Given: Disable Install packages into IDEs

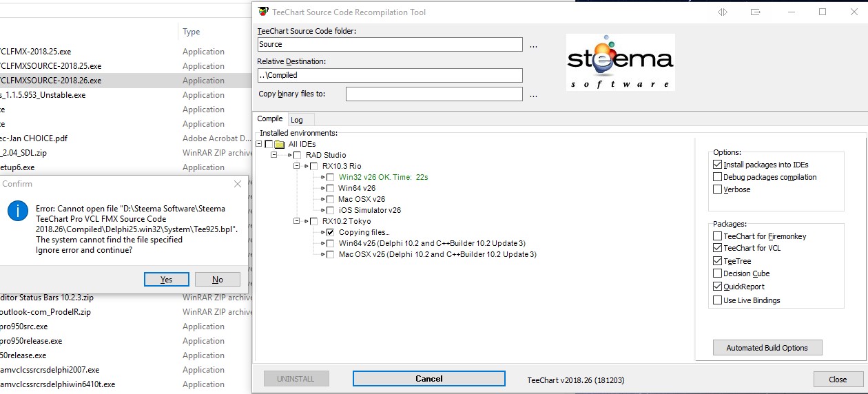Looking at the screenshot, I should [718, 165].
